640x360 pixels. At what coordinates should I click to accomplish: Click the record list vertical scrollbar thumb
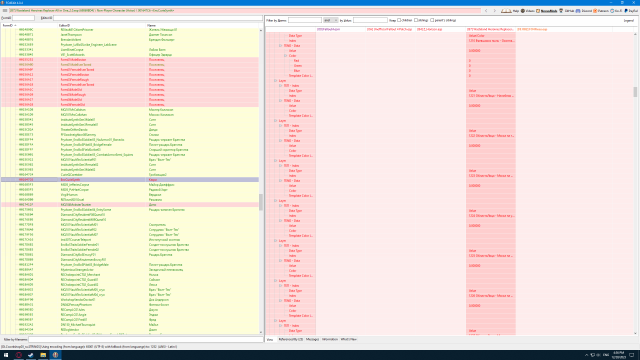[261, 202]
